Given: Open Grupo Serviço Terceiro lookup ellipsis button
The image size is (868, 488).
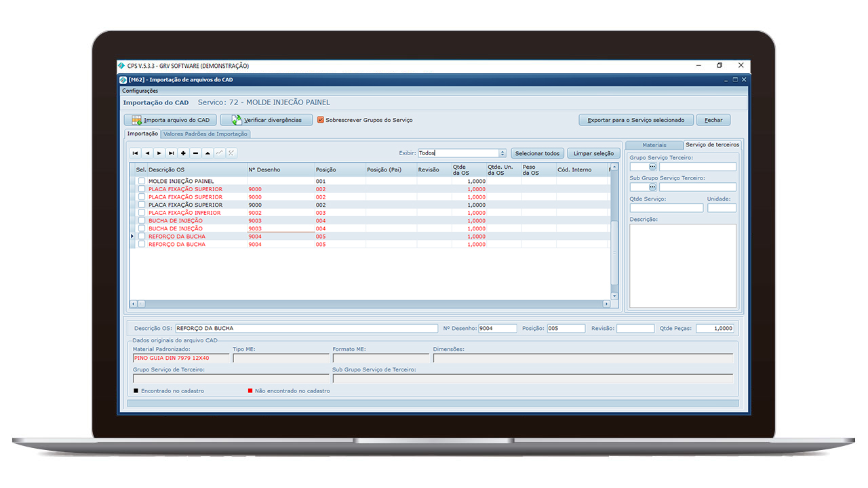Looking at the screenshot, I should [x=652, y=167].
